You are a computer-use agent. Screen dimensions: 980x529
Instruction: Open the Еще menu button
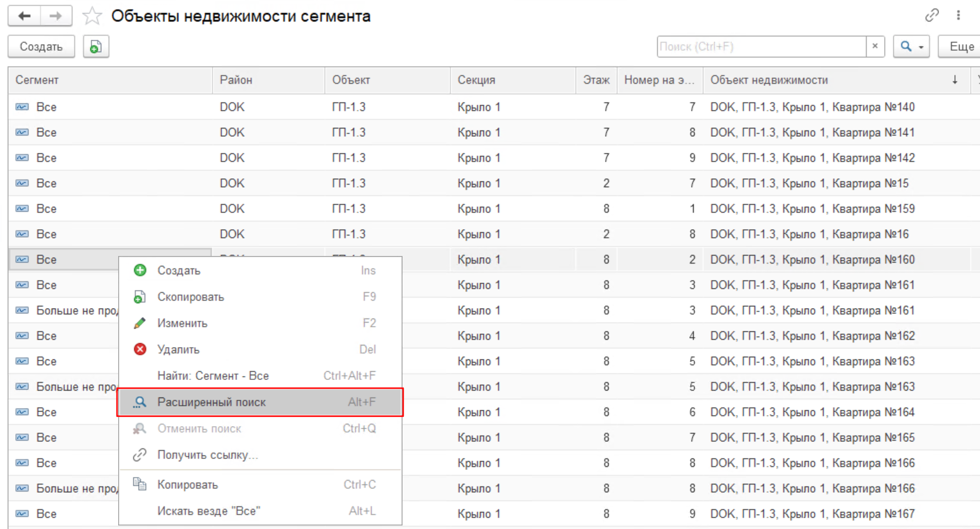tap(961, 46)
